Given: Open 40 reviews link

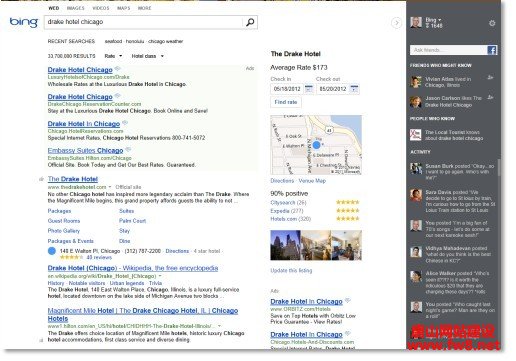Looking at the screenshot, I should coord(99,257).
